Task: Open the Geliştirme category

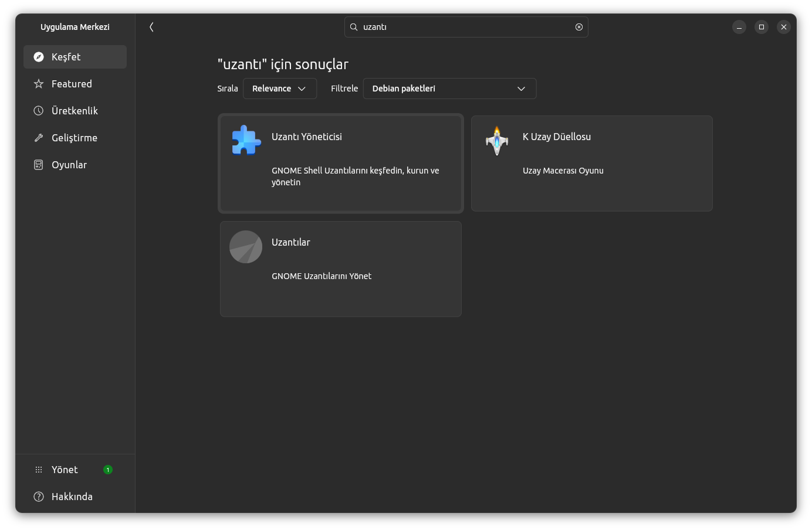Action: pos(75,138)
